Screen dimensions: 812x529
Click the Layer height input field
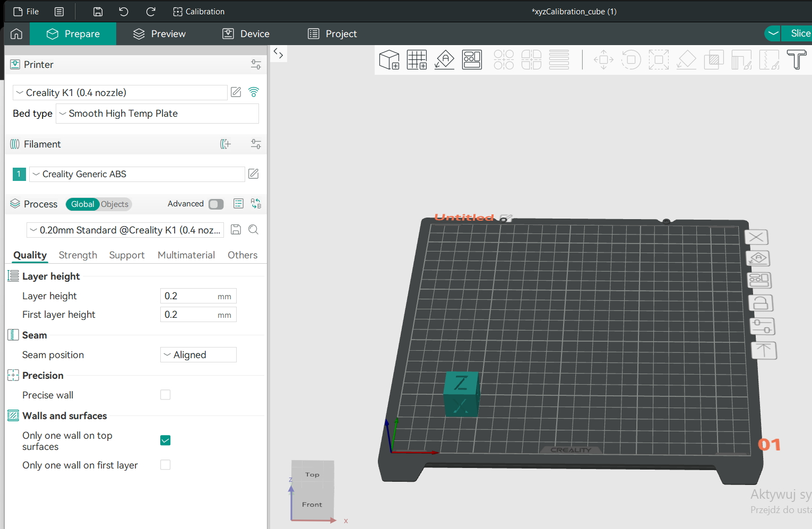pos(188,296)
